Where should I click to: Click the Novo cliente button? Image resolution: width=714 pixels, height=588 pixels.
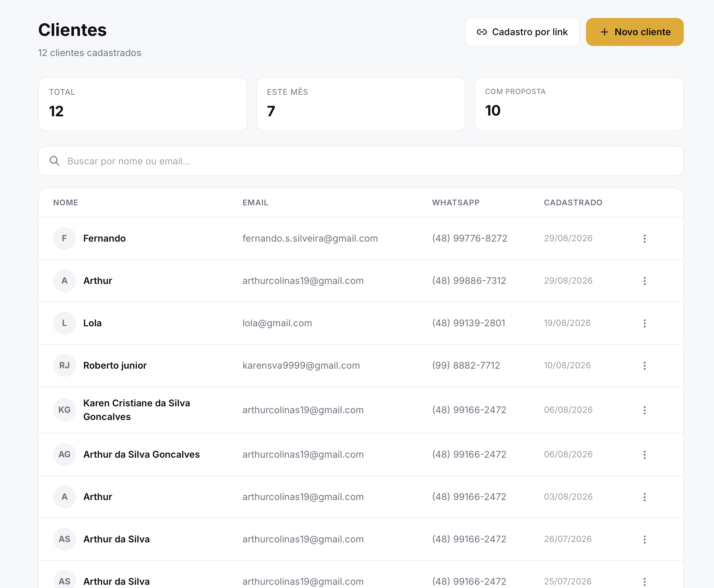tap(635, 32)
